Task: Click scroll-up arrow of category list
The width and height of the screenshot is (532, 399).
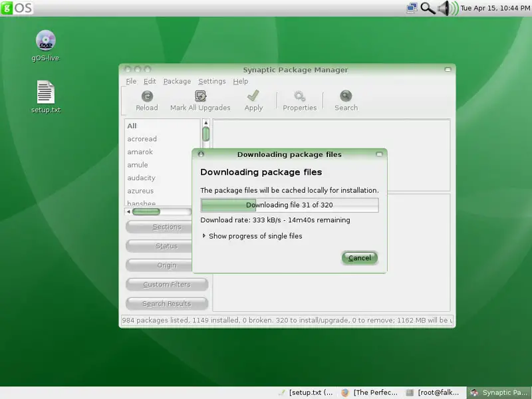Action: click(205, 122)
